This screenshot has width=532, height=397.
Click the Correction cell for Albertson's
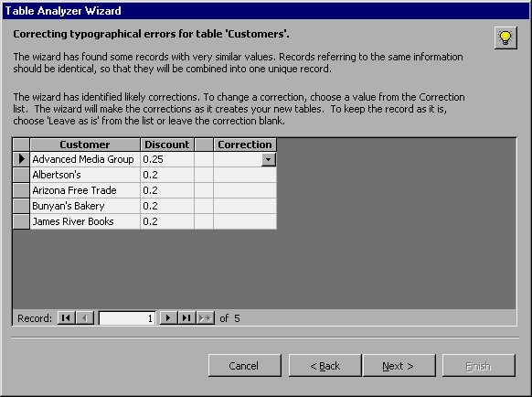(245, 175)
